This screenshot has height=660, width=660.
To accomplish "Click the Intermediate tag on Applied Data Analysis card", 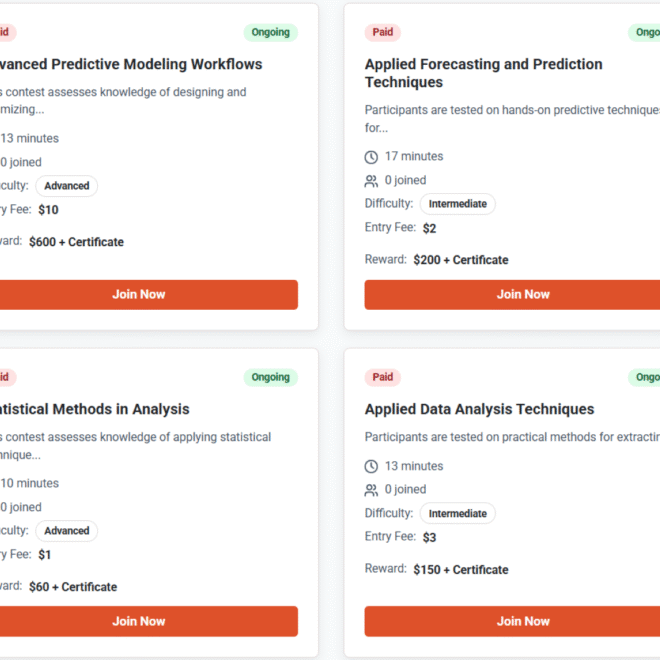I will (457, 514).
